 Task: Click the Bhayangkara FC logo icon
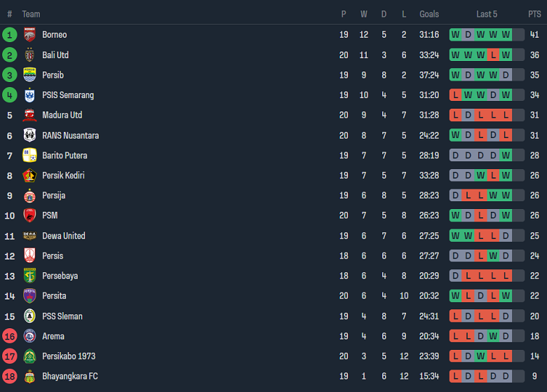pyautogui.click(x=29, y=377)
